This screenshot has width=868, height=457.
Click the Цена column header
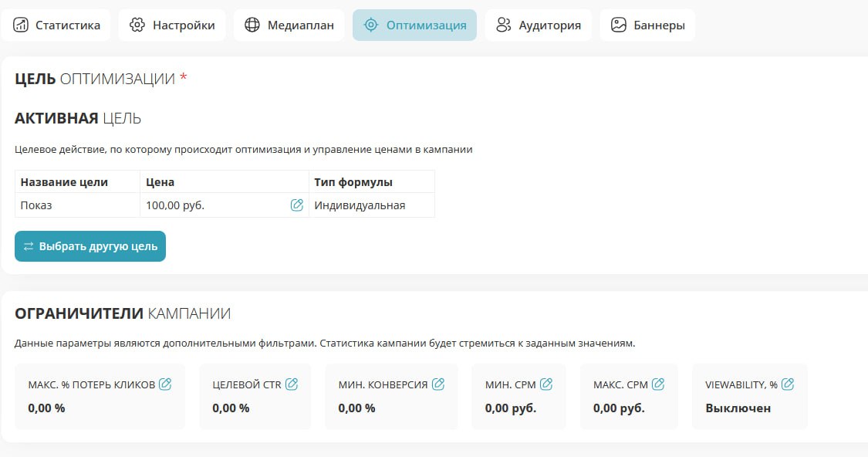click(x=225, y=181)
